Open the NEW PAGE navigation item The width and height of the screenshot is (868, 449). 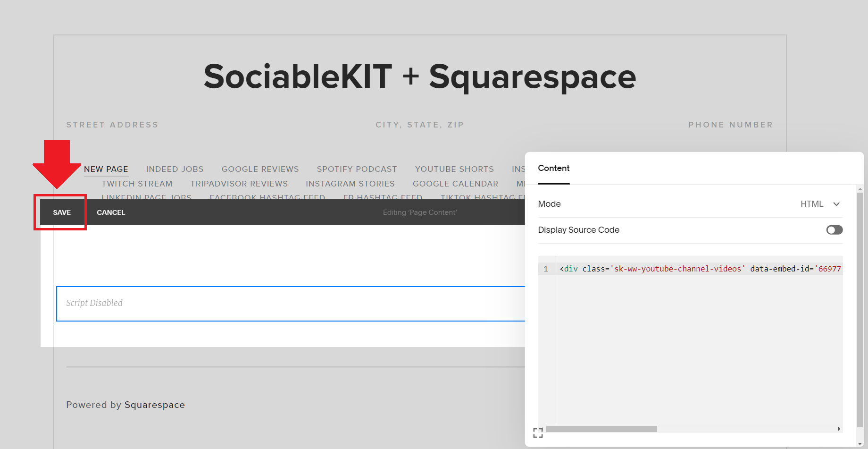click(106, 169)
